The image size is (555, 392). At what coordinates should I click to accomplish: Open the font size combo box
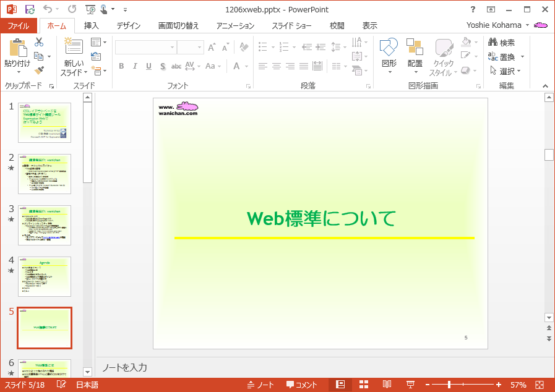[200, 47]
